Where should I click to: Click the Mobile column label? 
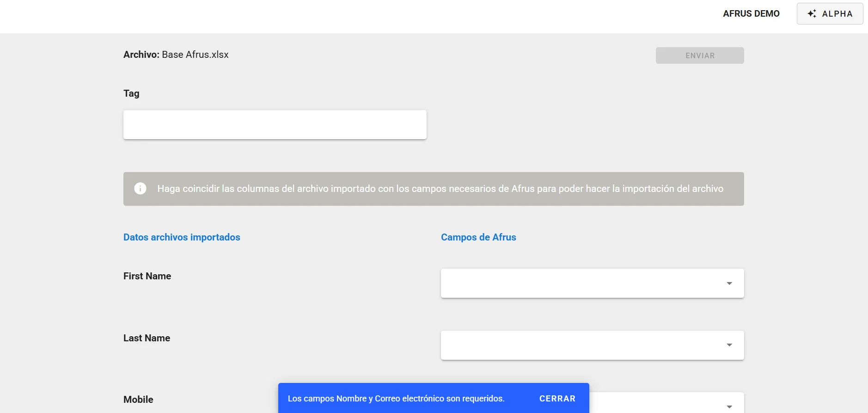[x=138, y=400]
